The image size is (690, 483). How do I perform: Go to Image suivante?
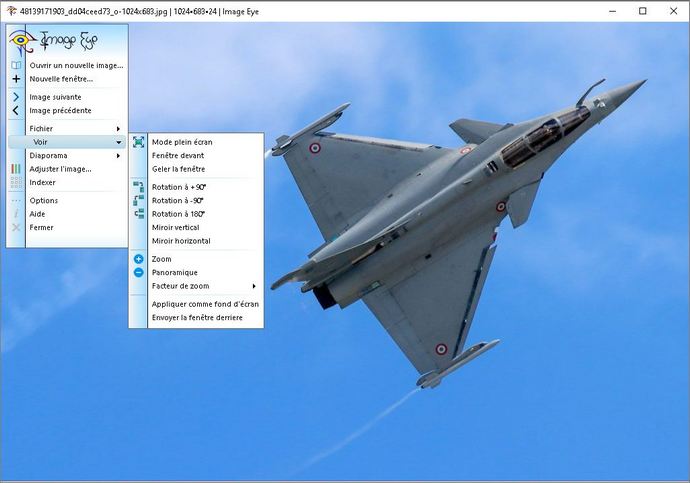55,97
